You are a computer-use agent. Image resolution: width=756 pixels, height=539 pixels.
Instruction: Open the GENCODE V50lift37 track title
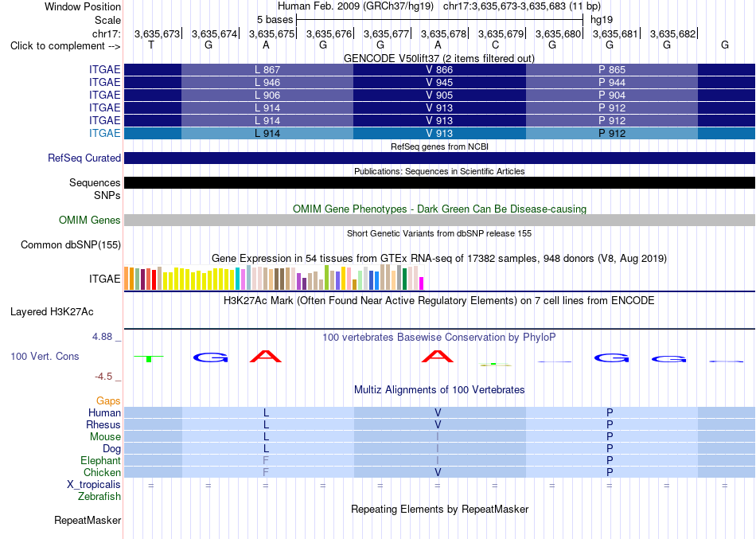coord(438,58)
